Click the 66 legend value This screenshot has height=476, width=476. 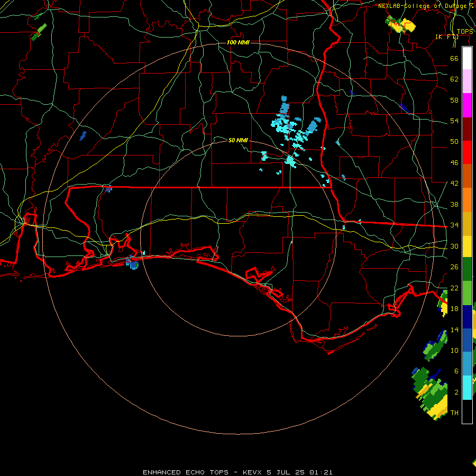pos(454,59)
